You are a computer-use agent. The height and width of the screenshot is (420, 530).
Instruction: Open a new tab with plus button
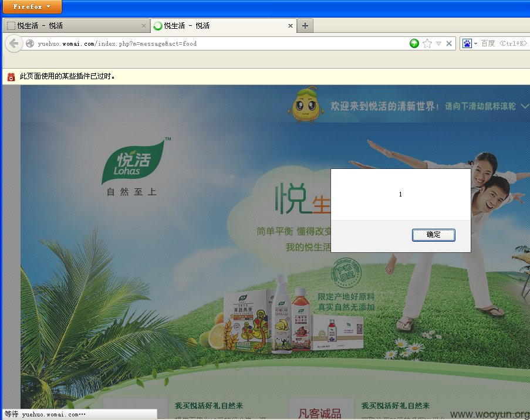coord(305,26)
